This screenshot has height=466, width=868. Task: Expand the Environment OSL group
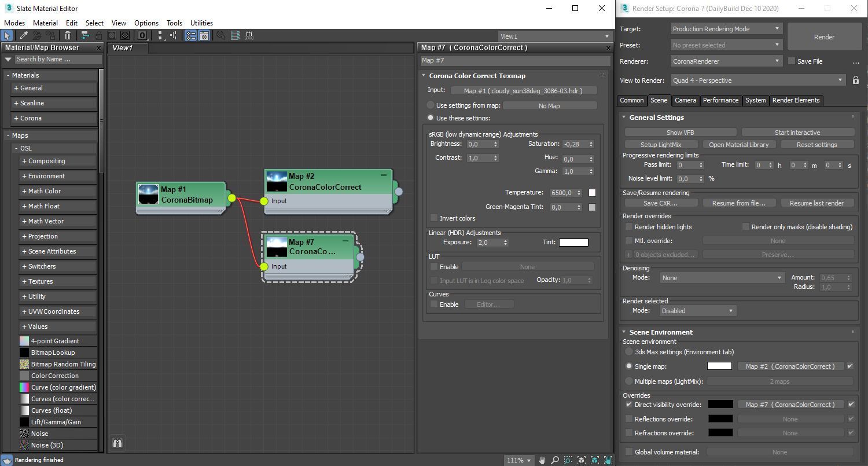click(x=58, y=176)
